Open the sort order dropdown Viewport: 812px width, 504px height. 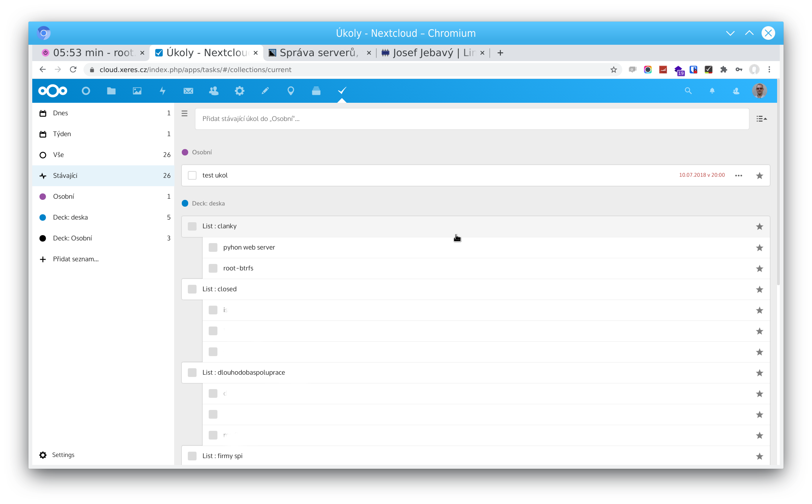click(761, 119)
